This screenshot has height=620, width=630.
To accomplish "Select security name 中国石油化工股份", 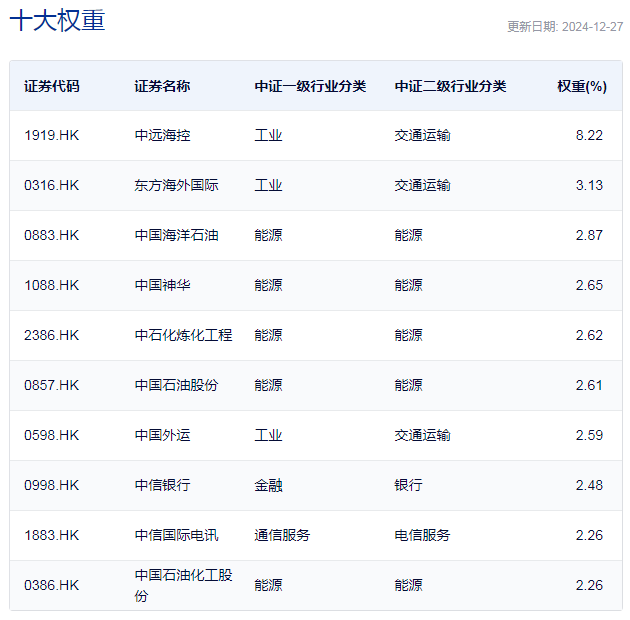I will pyautogui.click(x=183, y=585).
